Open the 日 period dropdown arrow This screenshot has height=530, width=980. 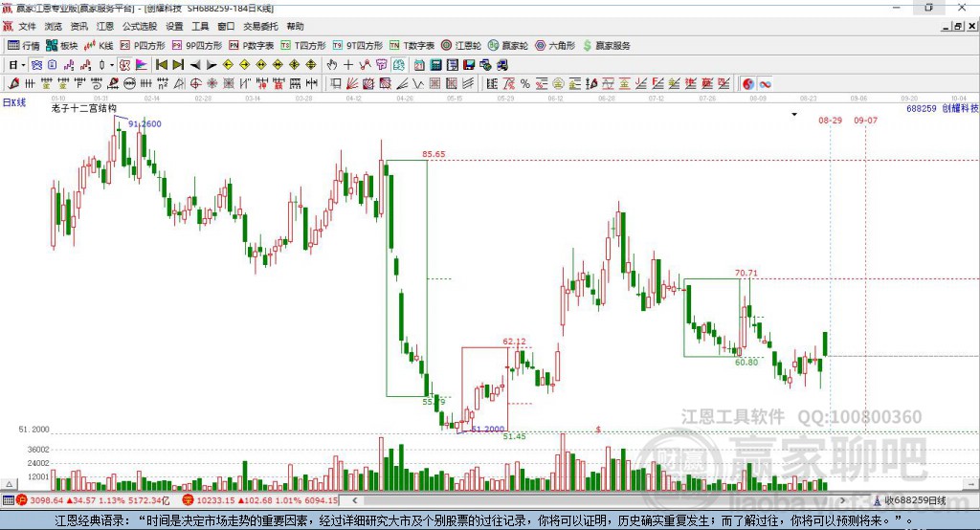click(23, 65)
